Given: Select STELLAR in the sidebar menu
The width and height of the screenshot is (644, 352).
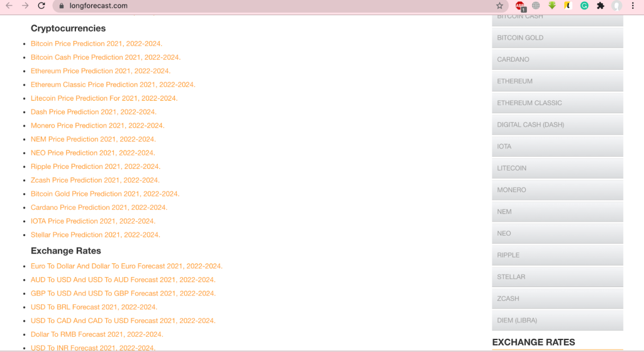Looking at the screenshot, I should (557, 276).
